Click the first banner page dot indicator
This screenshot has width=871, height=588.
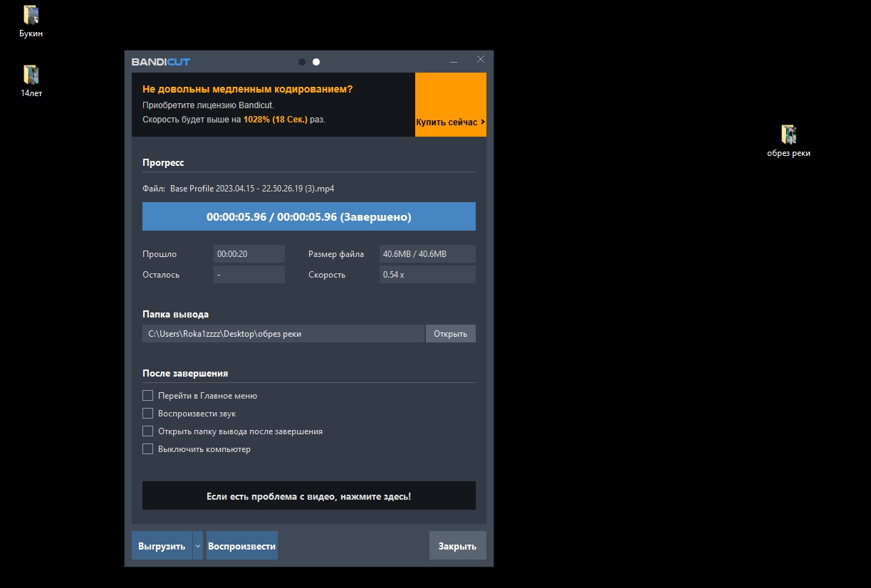[302, 62]
